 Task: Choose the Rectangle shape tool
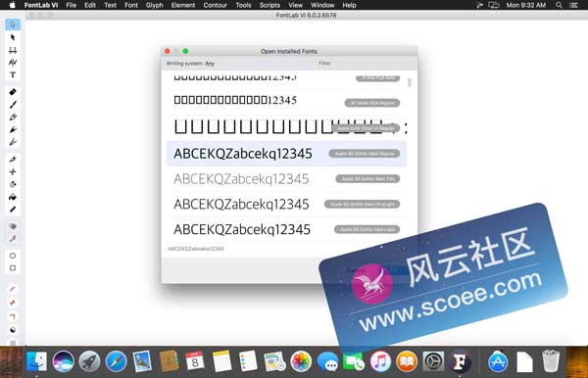[x=13, y=268]
